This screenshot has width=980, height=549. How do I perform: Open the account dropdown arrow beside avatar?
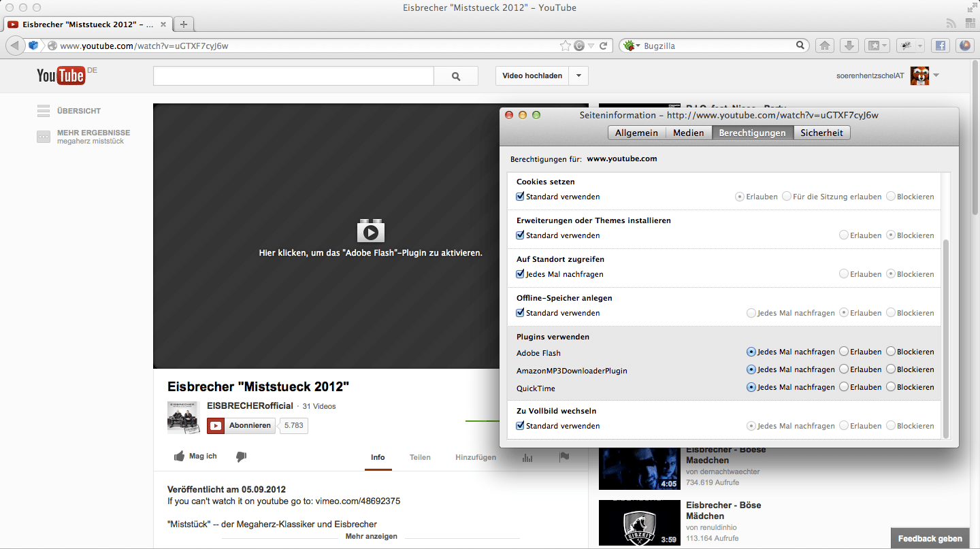(936, 75)
